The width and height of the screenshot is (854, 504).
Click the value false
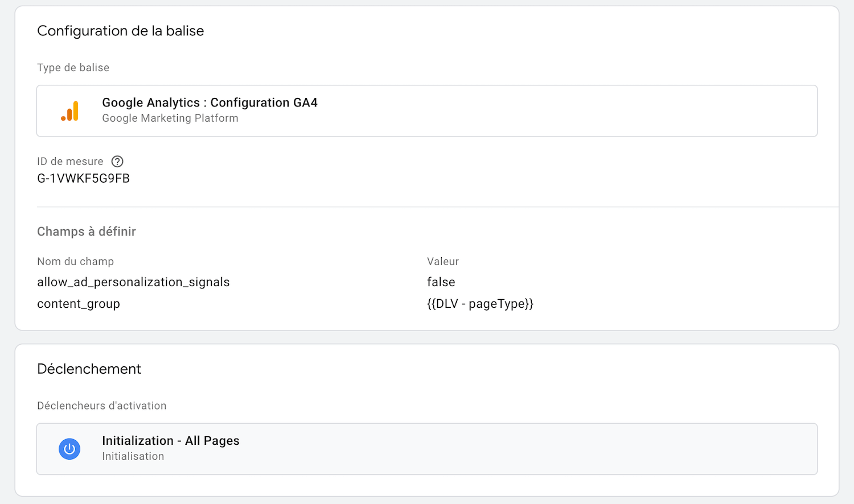coord(441,282)
